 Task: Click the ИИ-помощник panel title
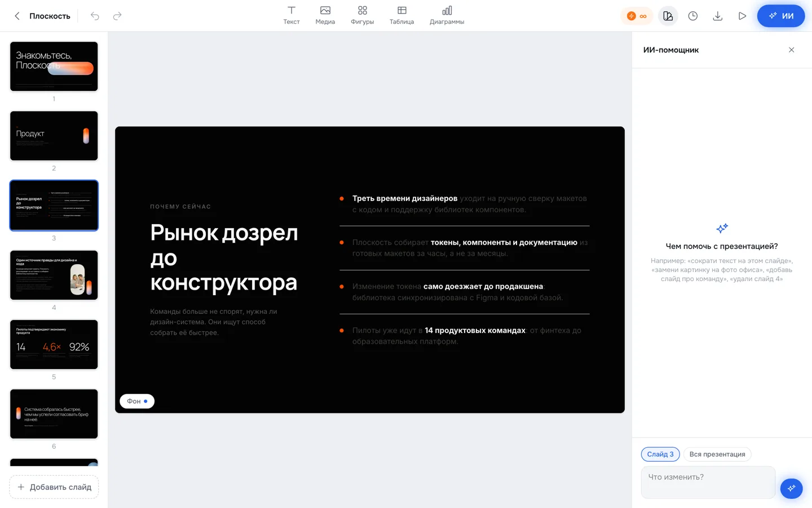(x=671, y=50)
